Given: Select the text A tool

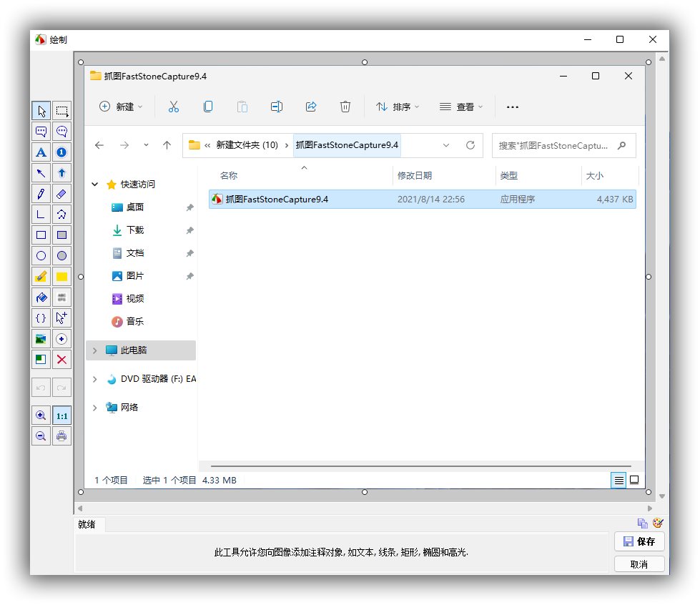Looking at the screenshot, I should point(41,152).
